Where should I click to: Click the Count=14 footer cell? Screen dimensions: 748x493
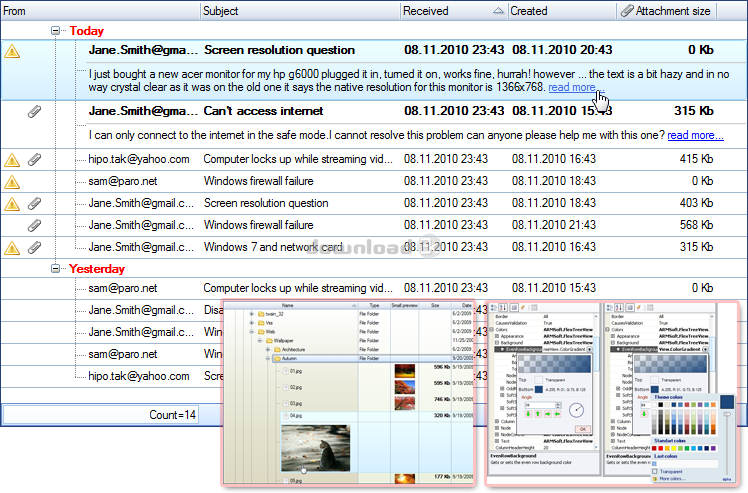101,415
